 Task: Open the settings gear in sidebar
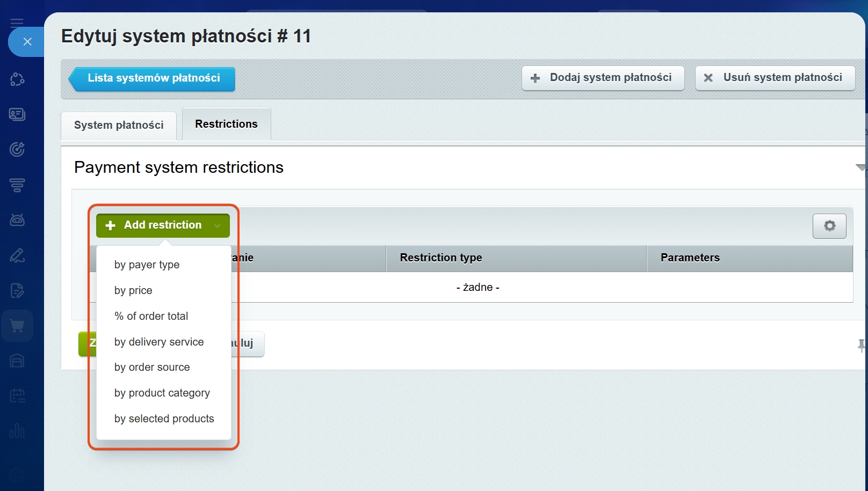(x=17, y=475)
